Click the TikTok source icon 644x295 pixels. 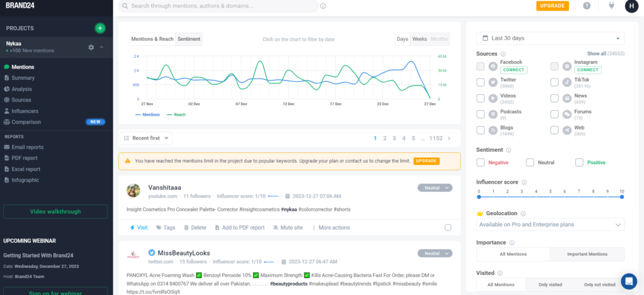point(567,82)
